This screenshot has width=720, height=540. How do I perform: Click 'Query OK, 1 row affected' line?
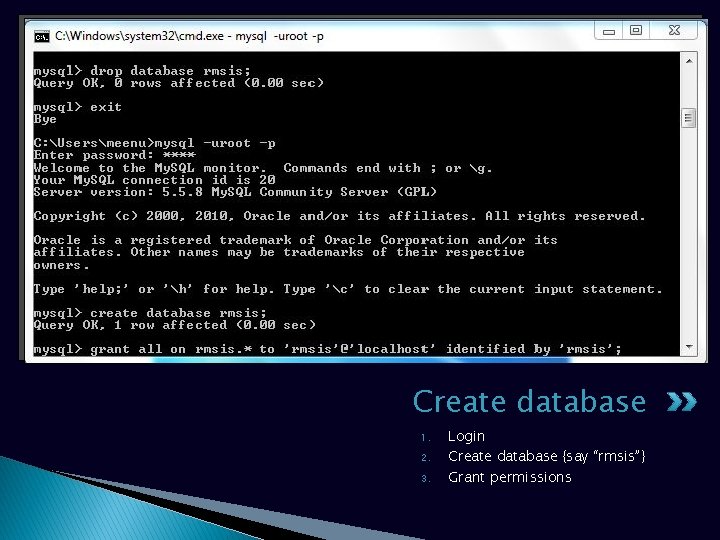174,325
